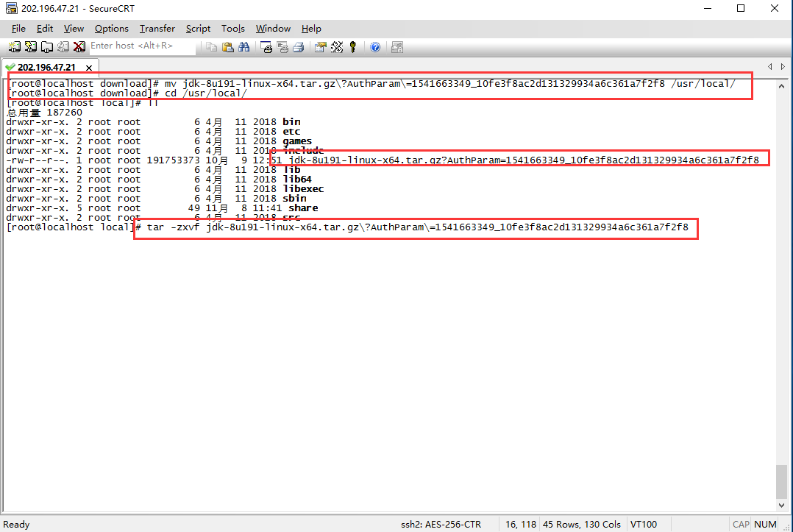The width and height of the screenshot is (793, 532).
Task: Click the Print Screen toolbar icon
Action: (x=266, y=47)
